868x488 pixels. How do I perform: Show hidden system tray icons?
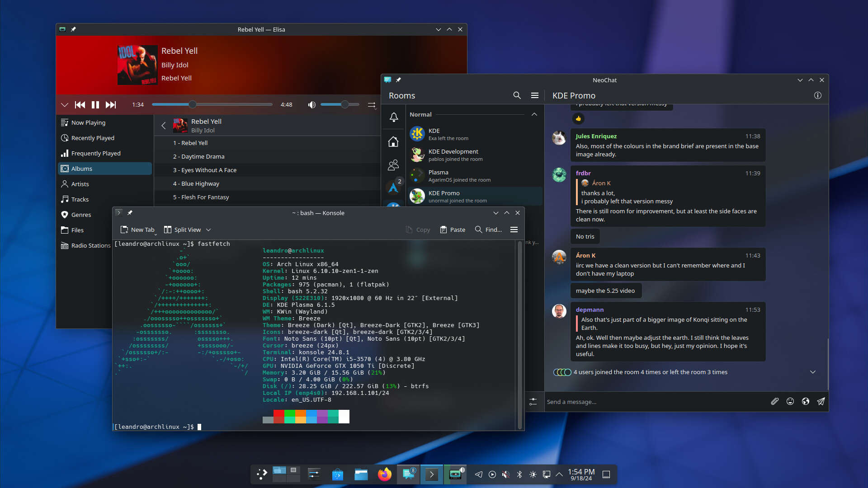[x=559, y=474]
